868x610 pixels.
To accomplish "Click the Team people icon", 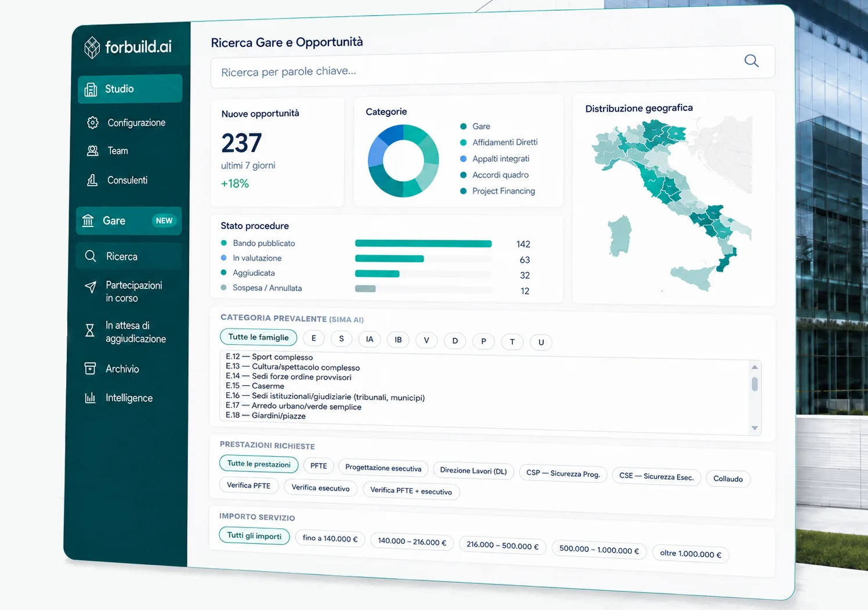I will point(92,151).
